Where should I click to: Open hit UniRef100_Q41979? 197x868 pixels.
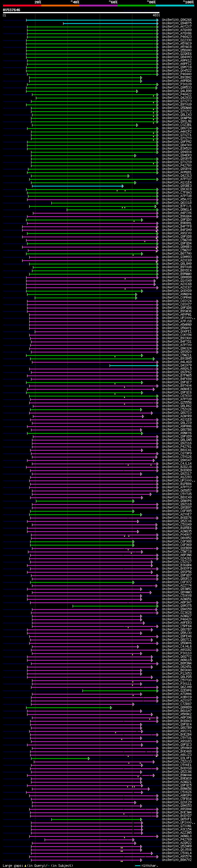[176, 365]
